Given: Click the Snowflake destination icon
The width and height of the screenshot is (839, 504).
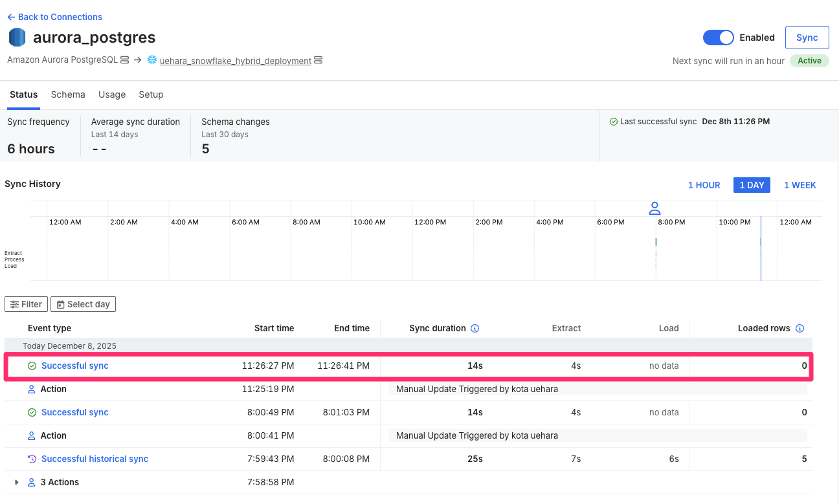Looking at the screenshot, I should click(152, 60).
